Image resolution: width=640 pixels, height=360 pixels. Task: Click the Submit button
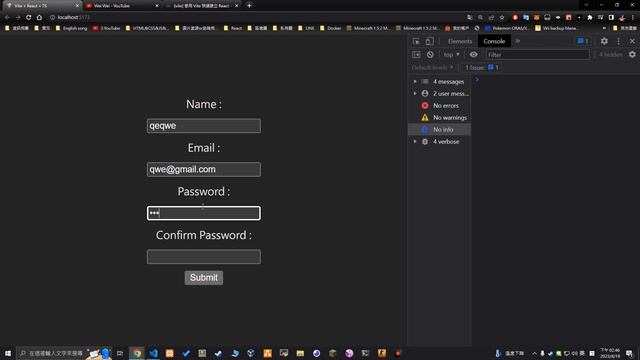[204, 278]
